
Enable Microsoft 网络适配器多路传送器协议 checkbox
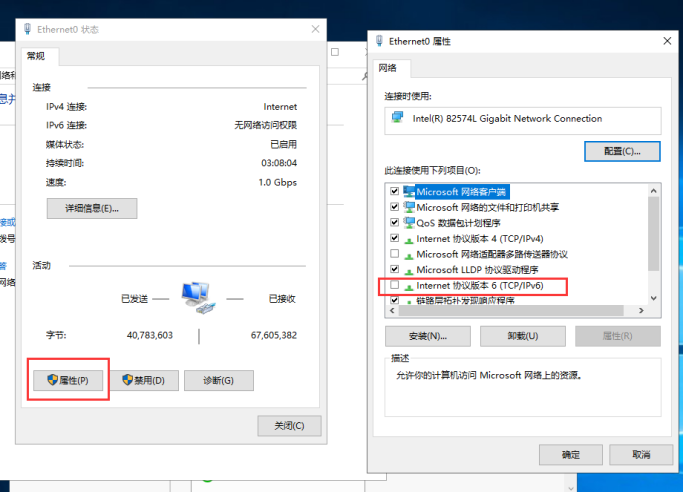(x=395, y=253)
